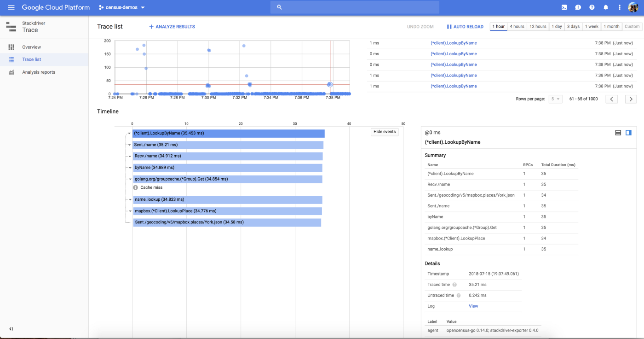The width and height of the screenshot is (644, 339).
Task: Go to previous page of traces
Action: (x=611, y=99)
